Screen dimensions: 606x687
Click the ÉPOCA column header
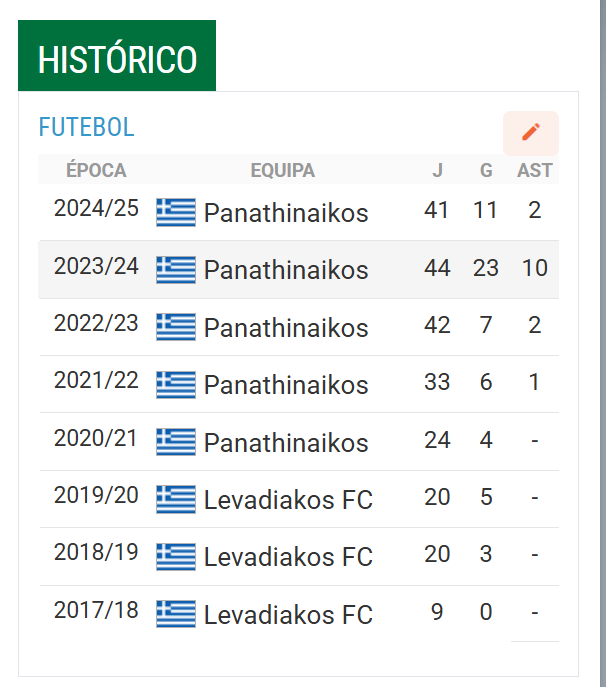[x=96, y=170]
